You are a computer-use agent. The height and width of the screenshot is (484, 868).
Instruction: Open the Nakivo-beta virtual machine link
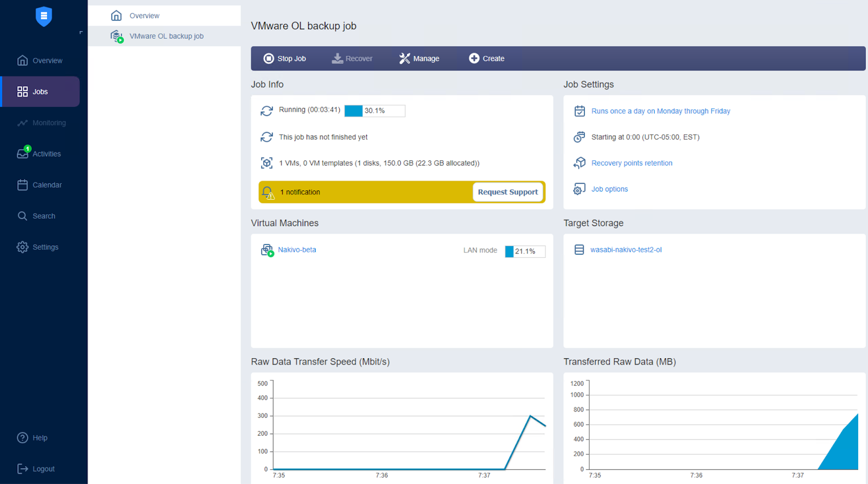297,250
